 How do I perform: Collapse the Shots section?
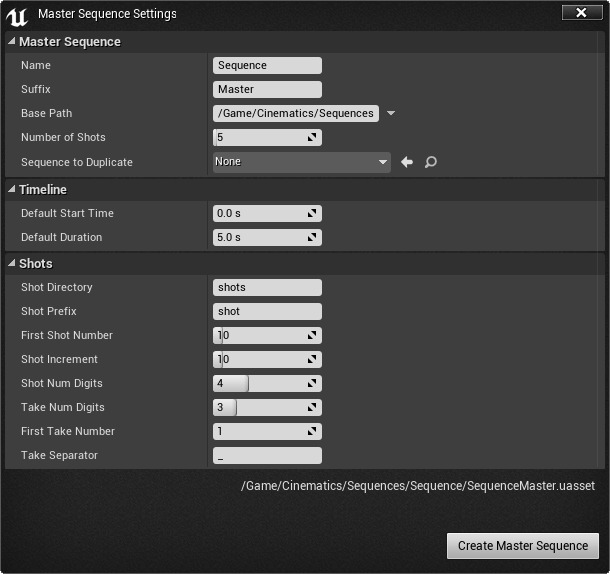[x=12, y=263]
